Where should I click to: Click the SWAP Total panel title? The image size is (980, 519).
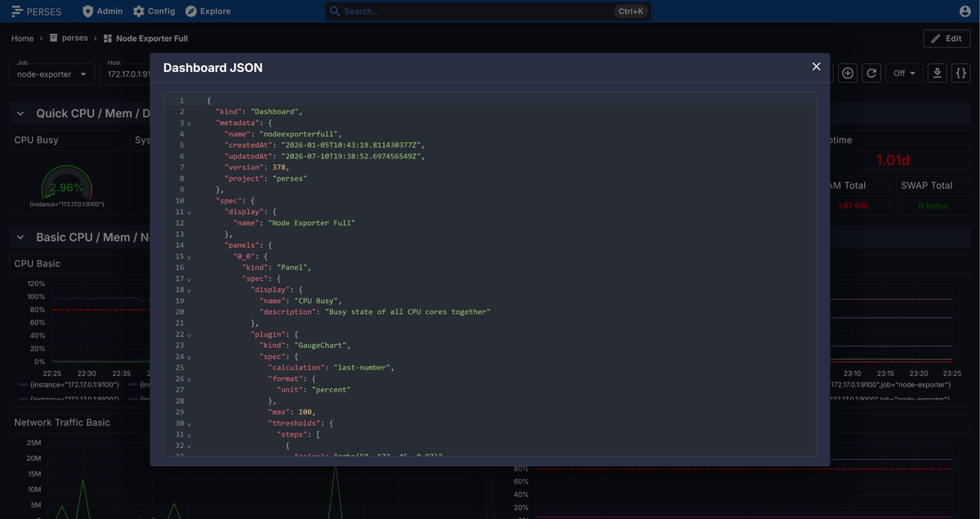point(927,186)
